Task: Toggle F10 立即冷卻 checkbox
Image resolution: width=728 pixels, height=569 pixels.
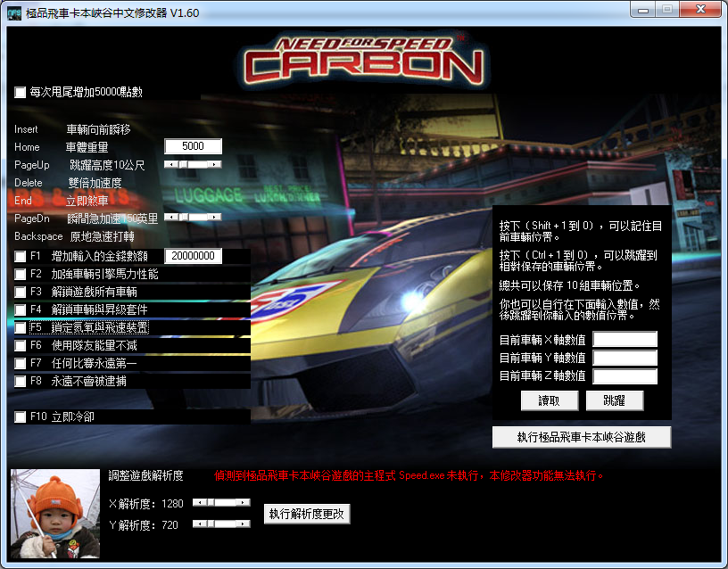Action: coord(20,416)
